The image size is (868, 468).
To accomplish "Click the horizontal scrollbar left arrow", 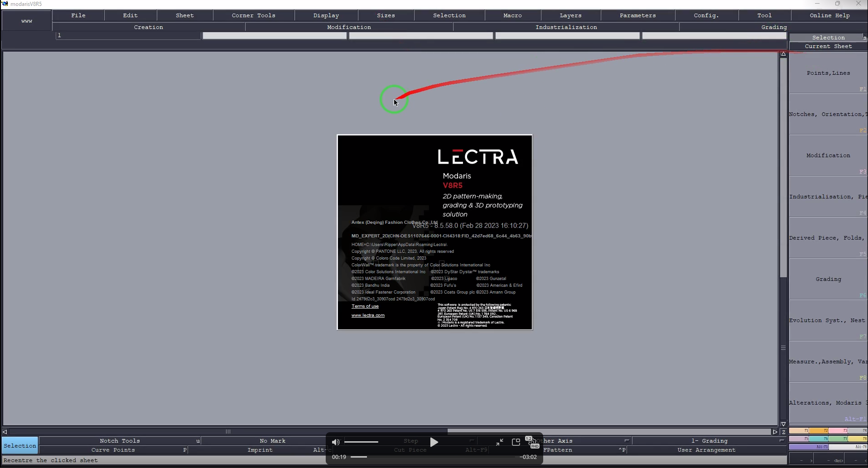I will click(5, 432).
